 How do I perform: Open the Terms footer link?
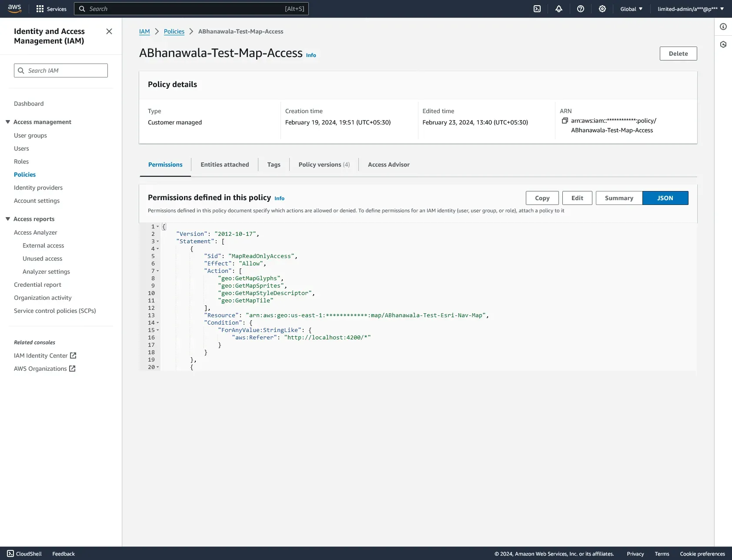click(x=662, y=553)
